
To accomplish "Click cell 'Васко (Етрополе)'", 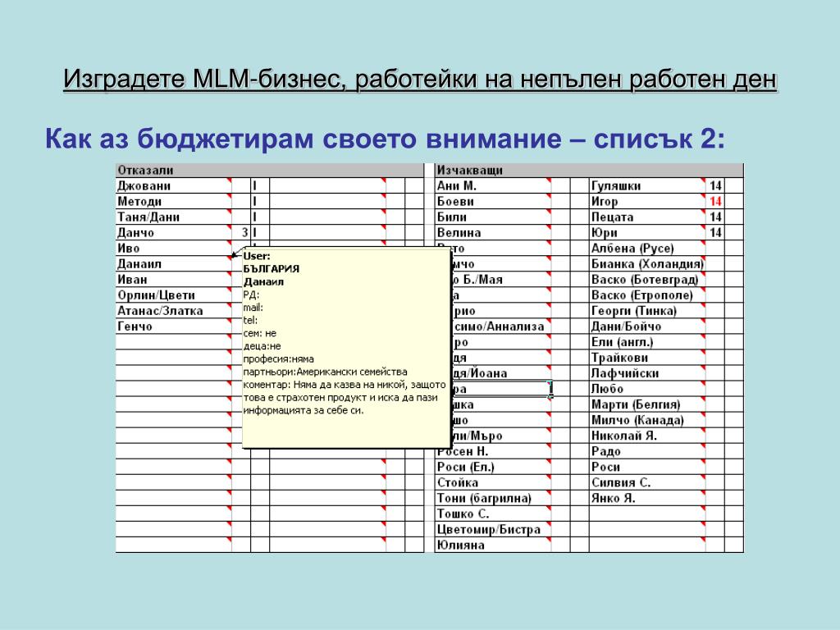I will 647,295.
